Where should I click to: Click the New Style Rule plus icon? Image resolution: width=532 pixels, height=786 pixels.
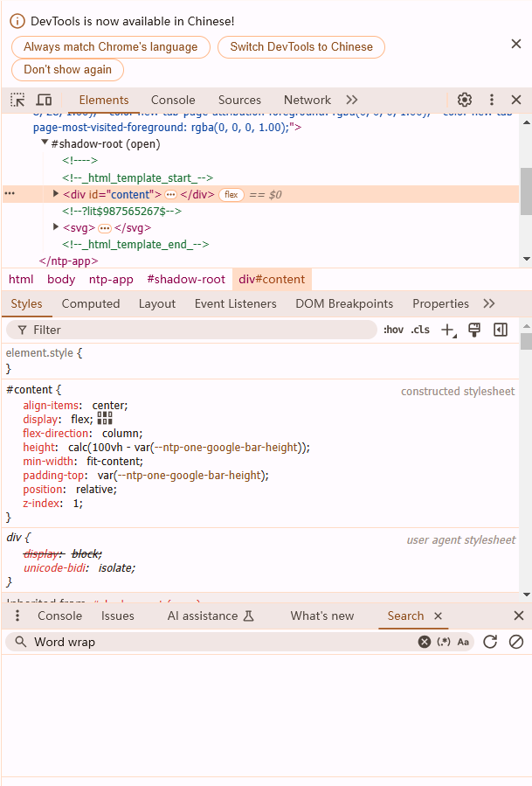pos(448,330)
